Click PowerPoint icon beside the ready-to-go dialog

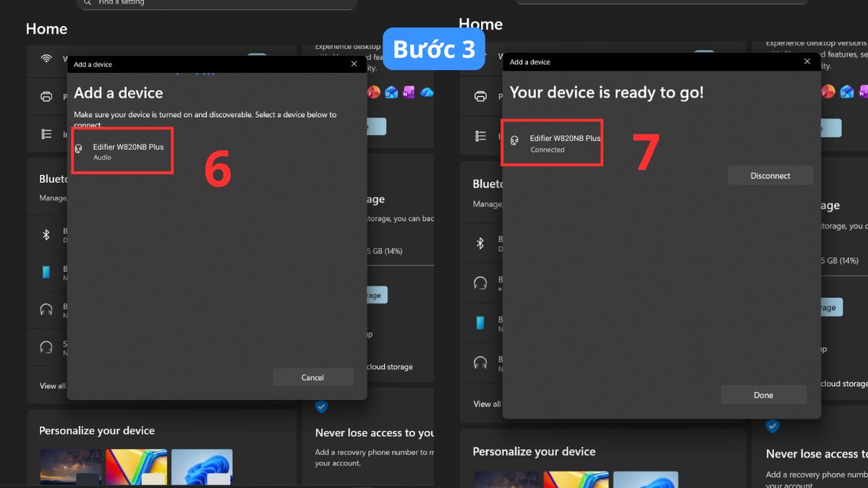click(828, 91)
